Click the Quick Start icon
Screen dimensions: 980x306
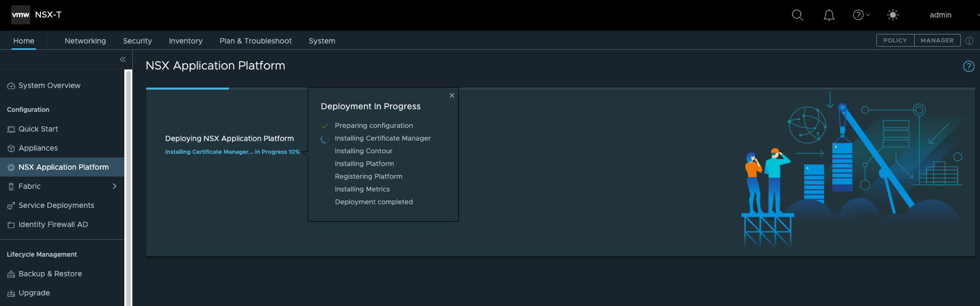[x=11, y=129]
